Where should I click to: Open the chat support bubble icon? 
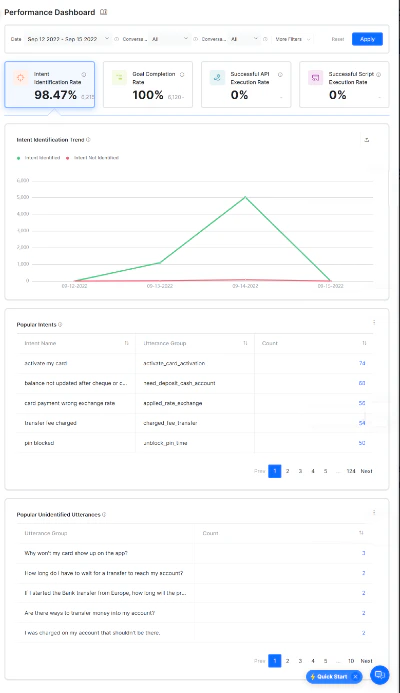[379, 675]
